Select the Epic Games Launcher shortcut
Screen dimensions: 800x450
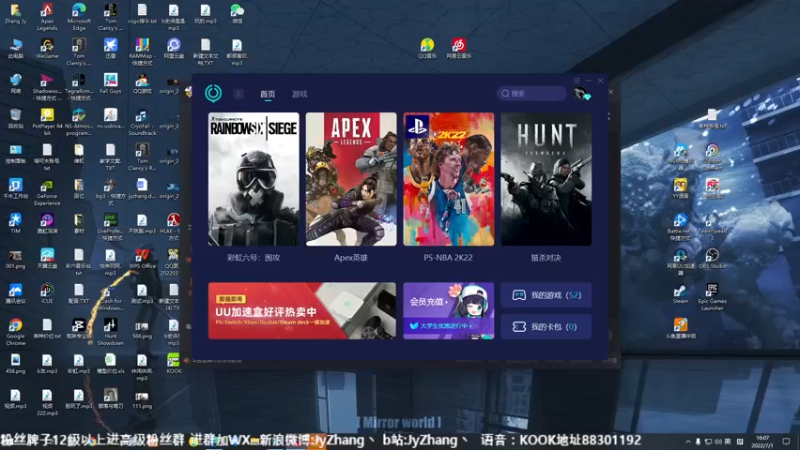pyautogui.click(x=712, y=297)
